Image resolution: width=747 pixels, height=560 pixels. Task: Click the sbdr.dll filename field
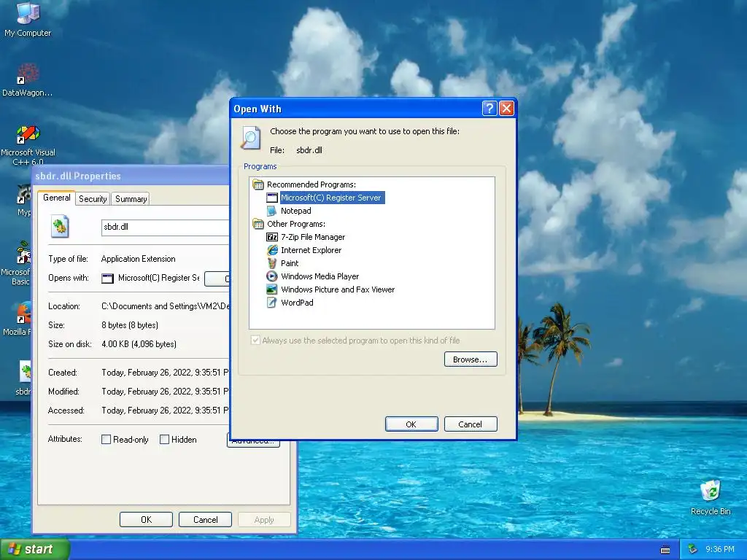click(x=165, y=227)
